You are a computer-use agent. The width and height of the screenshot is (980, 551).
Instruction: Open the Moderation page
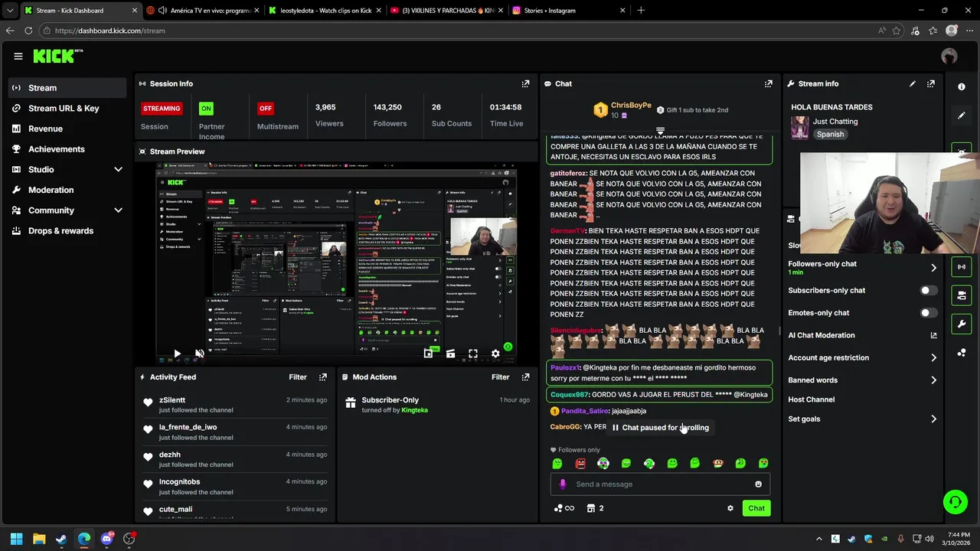67,190
